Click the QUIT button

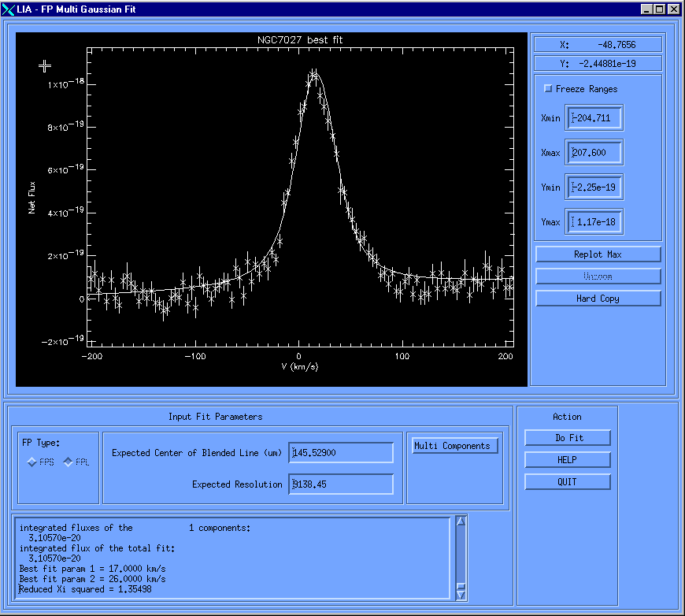[x=567, y=482]
